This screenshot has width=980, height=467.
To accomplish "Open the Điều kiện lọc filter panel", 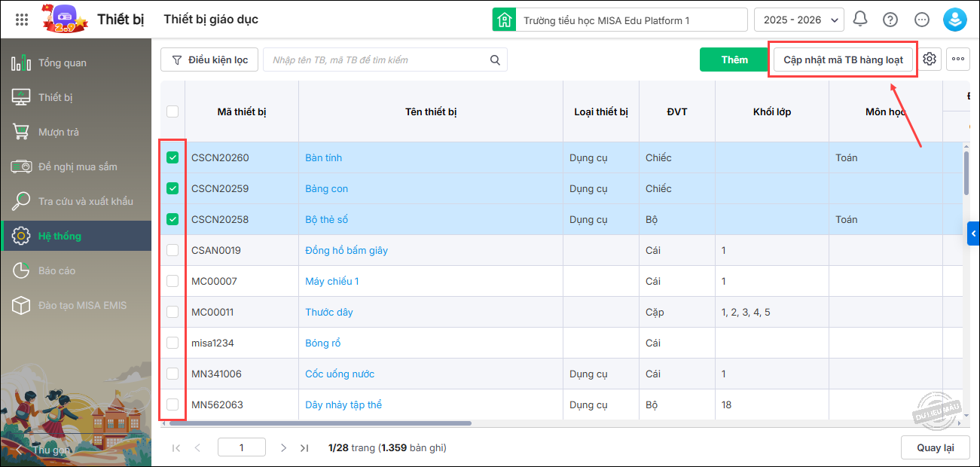I will (x=209, y=60).
